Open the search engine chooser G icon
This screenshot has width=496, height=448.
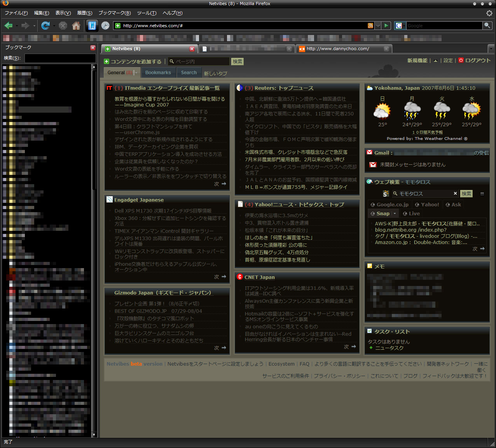(399, 26)
